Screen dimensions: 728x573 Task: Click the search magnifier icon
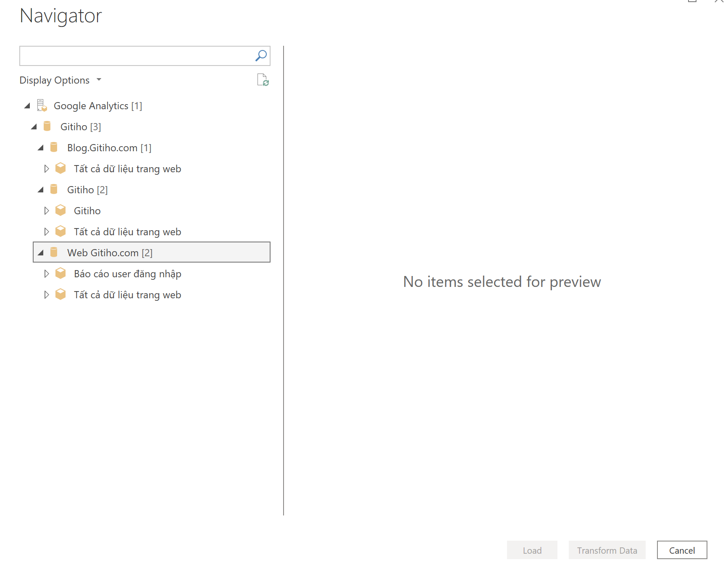(261, 55)
